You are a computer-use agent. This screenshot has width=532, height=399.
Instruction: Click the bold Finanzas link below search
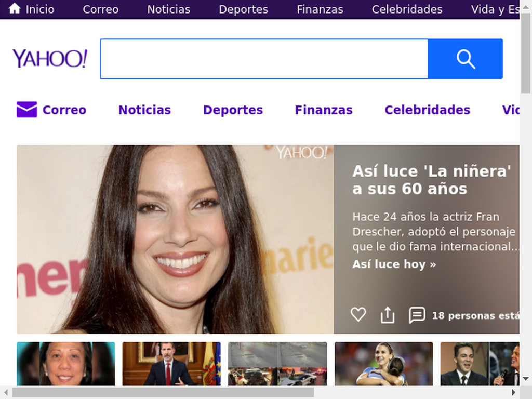click(x=324, y=110)
